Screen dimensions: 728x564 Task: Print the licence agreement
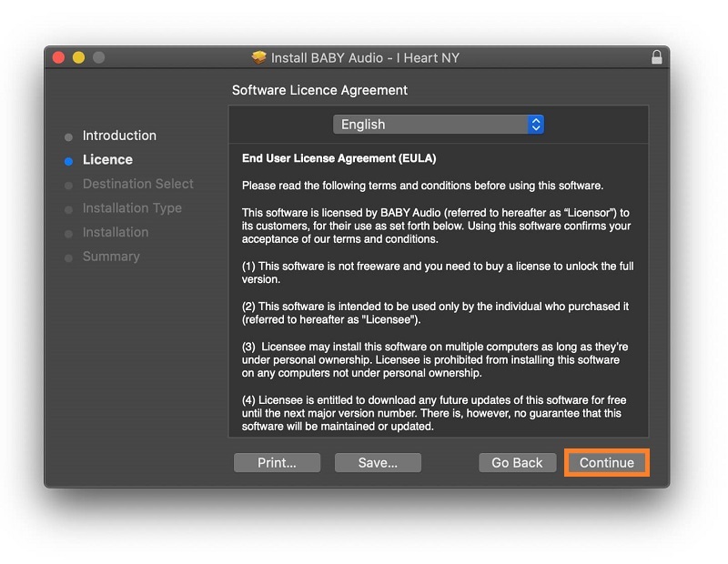[x=278, y=463]
